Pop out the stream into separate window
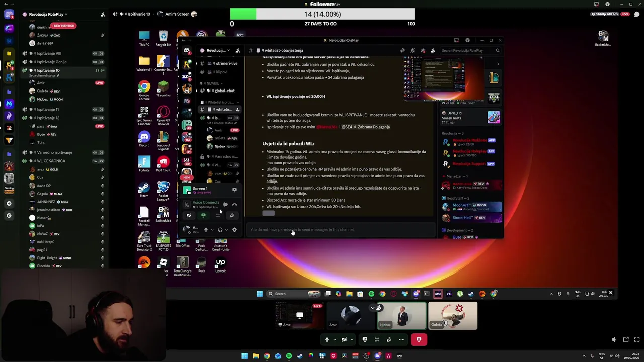This screenshot has height=362, width=644. 625,340
